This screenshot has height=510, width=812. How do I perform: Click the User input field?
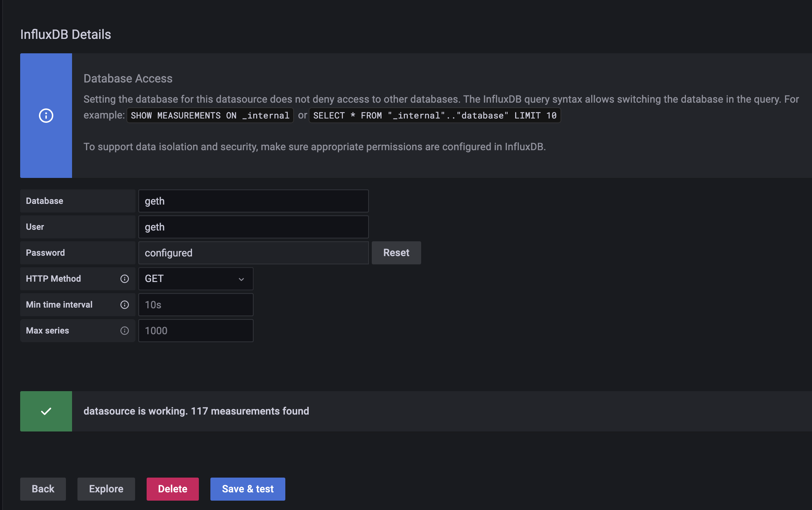(254, 226)
